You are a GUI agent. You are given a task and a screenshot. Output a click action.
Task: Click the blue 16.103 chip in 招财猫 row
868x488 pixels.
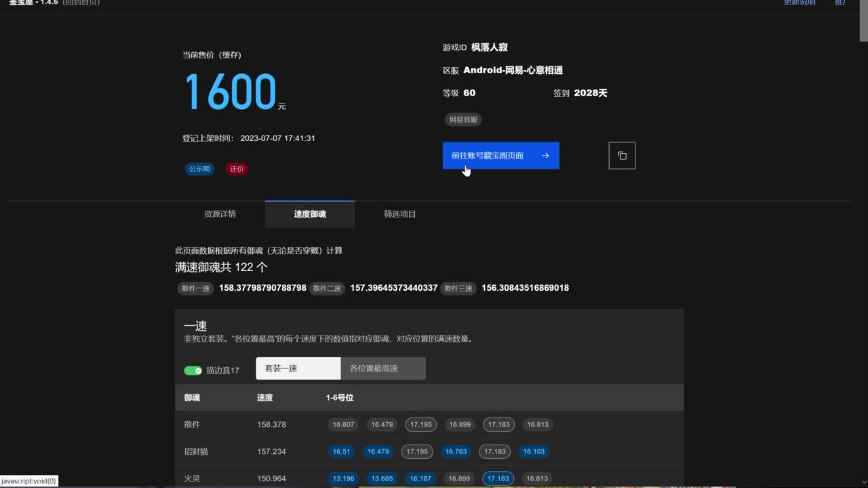pyautogui.click(x=534, y=451)
